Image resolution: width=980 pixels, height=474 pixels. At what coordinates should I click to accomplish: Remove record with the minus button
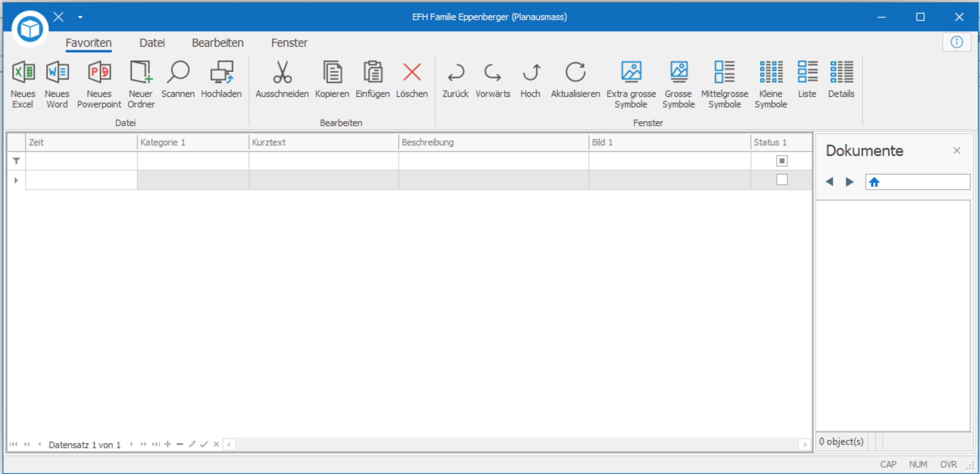[x=180, y=444]
